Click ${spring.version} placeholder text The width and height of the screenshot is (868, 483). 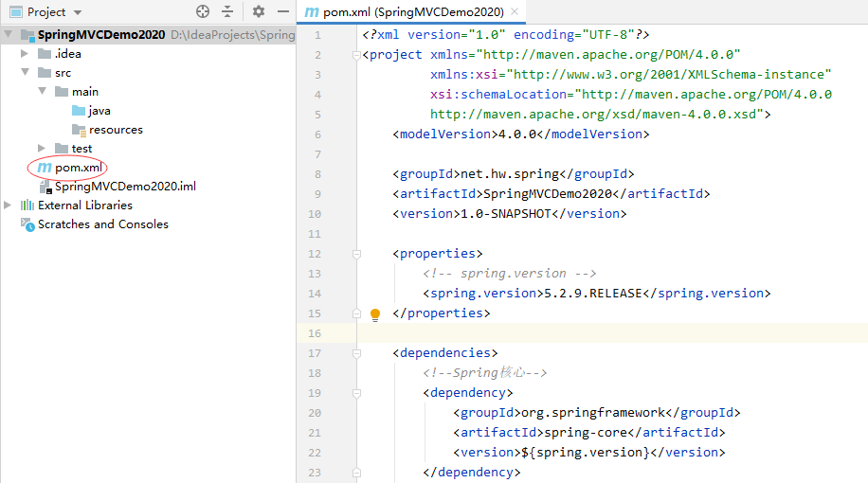tap(585, 453)
